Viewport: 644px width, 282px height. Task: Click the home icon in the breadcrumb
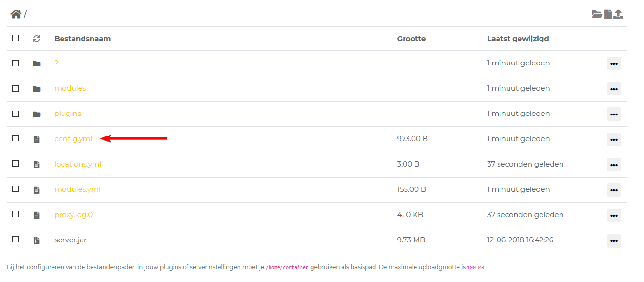tap(16, 14)
